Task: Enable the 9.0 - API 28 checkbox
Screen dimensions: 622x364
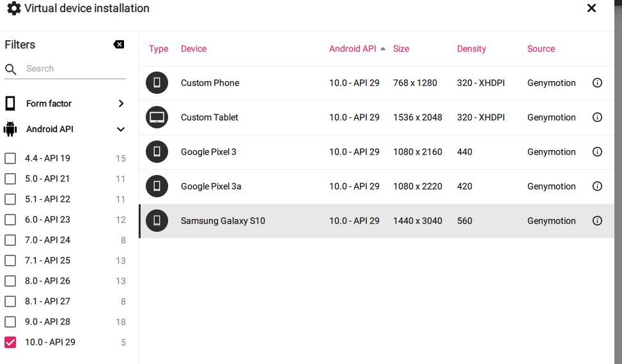Action: tap(10, 322)
